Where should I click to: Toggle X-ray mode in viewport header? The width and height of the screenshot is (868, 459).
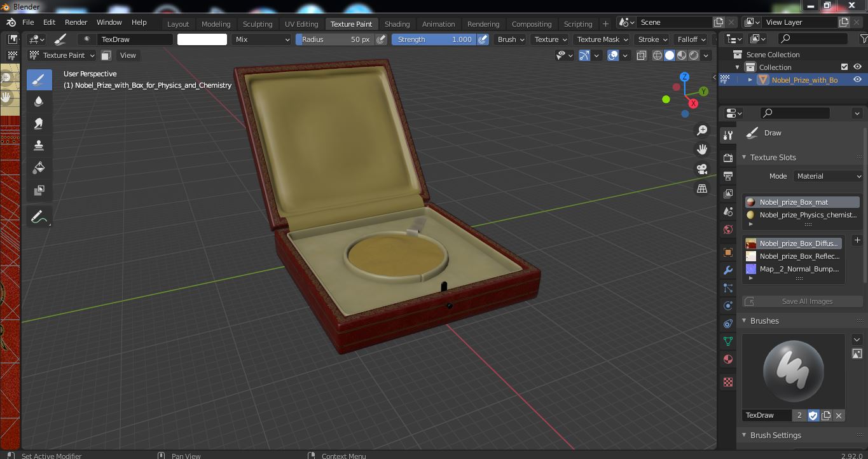coord(641,55)
